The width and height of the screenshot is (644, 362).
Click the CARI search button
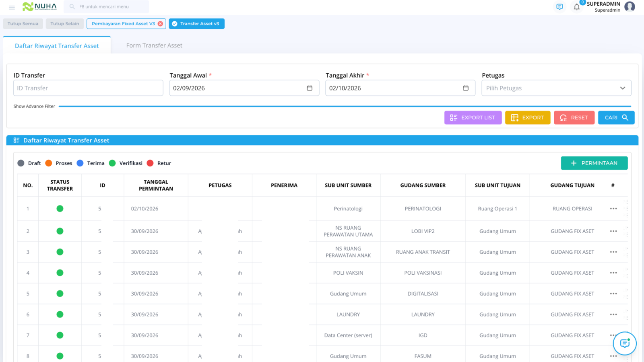[x=616, y=118]
